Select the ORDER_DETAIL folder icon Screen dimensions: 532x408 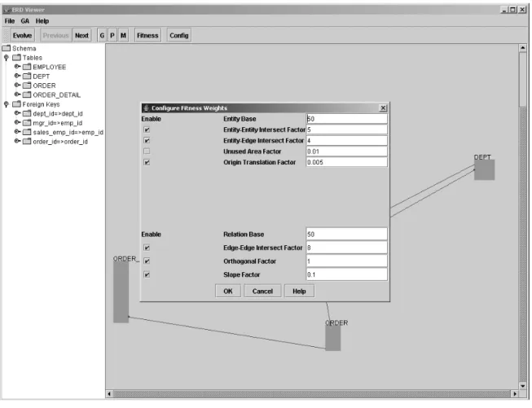coord(27,94)
